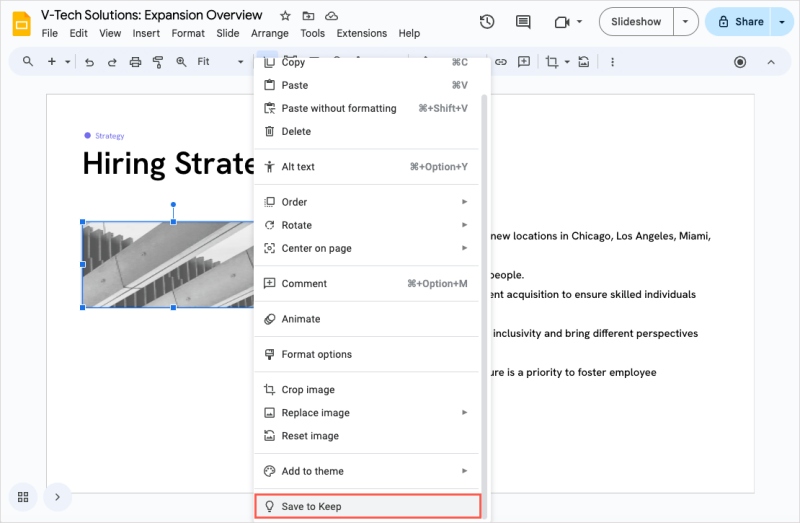Image resolution: width=800 pixels, height=523 pixels.
Task: Click the undo arrow
Action: coord(89,62)
